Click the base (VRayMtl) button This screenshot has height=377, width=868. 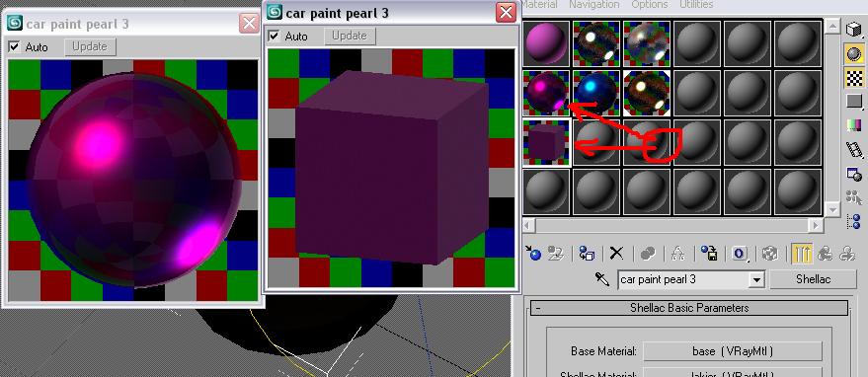coord(733,351)
